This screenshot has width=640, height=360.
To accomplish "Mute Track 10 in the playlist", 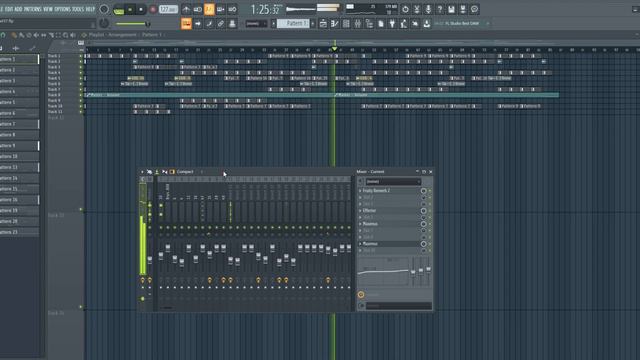I will (81, 106).
